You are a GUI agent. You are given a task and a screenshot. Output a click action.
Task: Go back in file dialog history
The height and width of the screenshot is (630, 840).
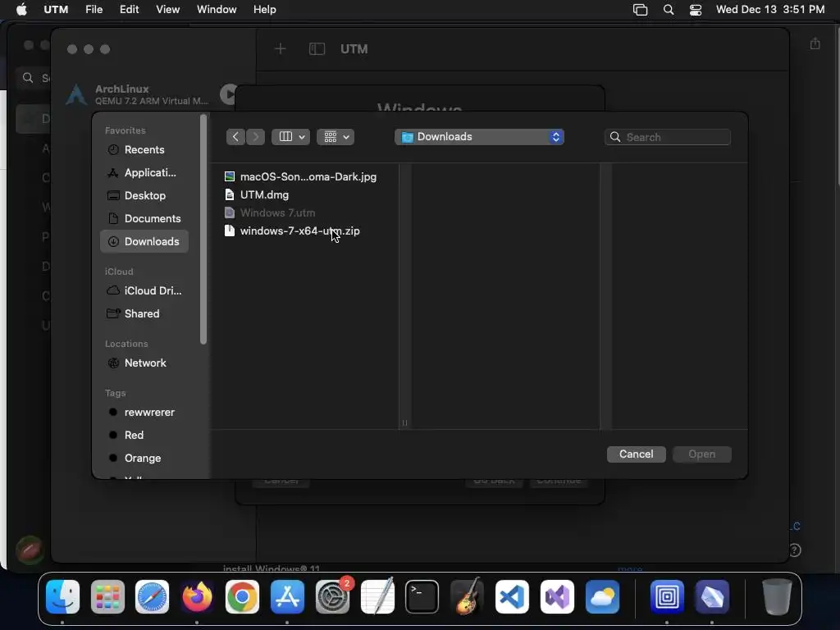235,137
